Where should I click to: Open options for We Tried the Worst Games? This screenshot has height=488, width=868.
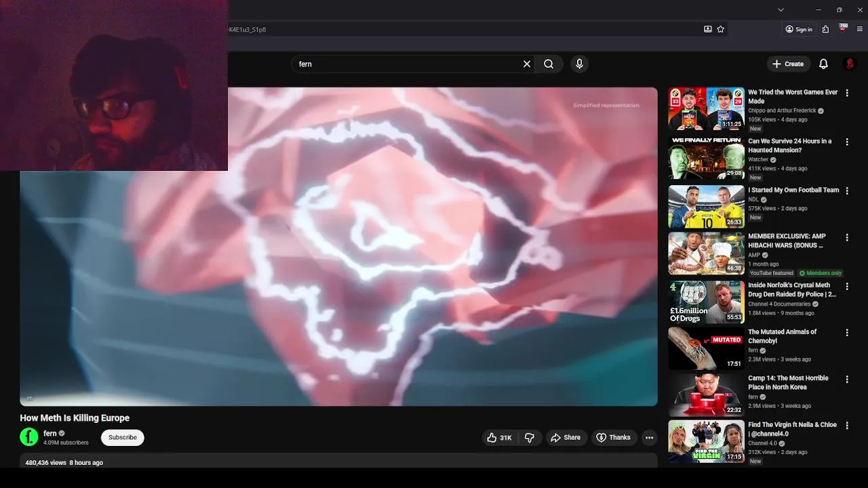pyautogui.click(x=847, y=93)
